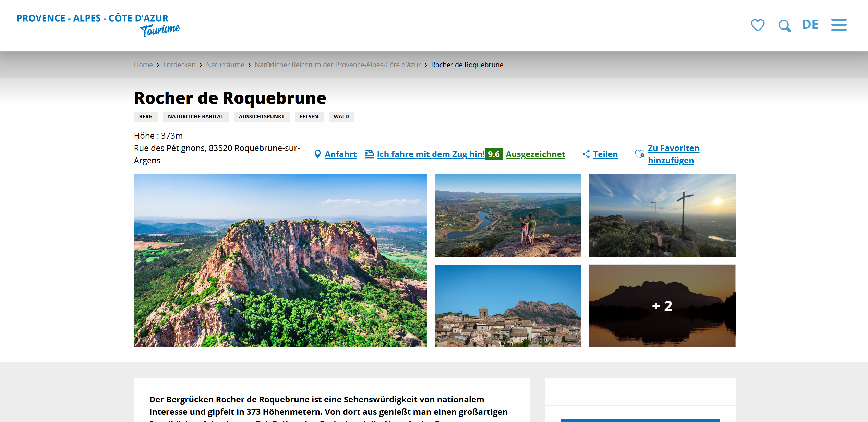Open the DE language selector
This screenshot has width=868, height=422.
810,25
